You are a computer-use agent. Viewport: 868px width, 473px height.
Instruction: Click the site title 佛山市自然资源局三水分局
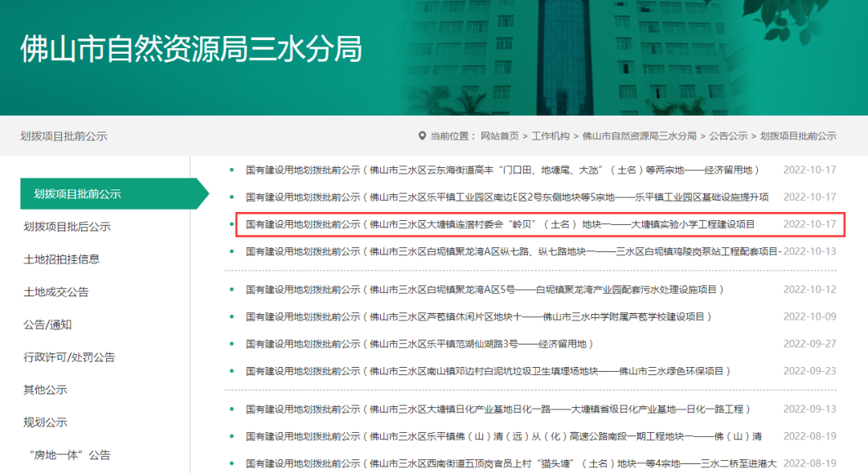(190, 49)
